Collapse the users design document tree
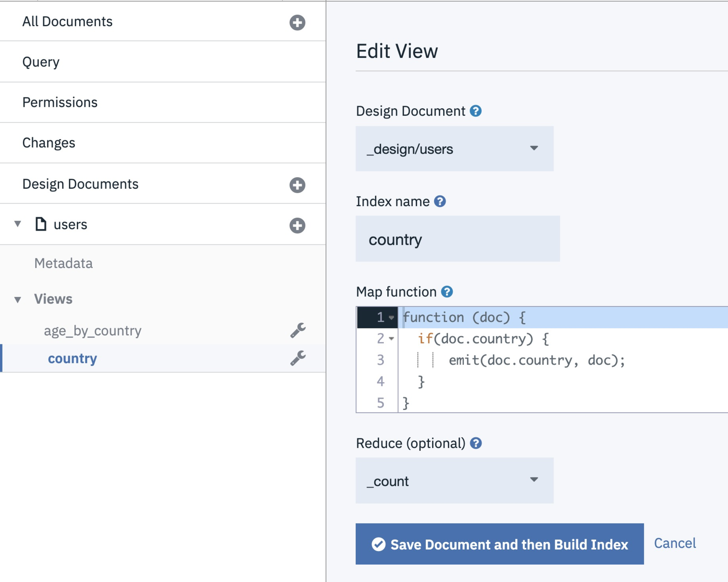Image resolution: width=728 pixels, height=582 pixels. point(18,224)
